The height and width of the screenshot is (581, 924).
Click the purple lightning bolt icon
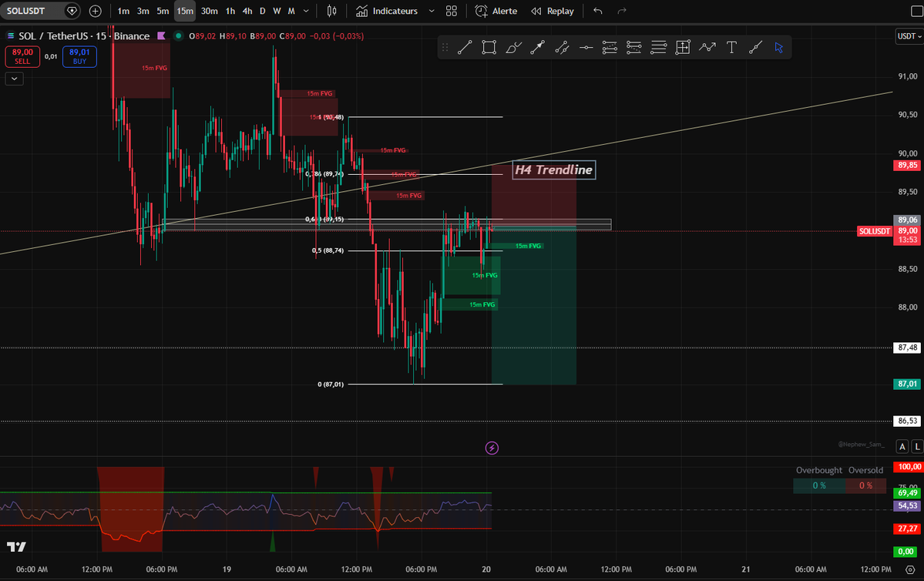click(x=492, y=448)
